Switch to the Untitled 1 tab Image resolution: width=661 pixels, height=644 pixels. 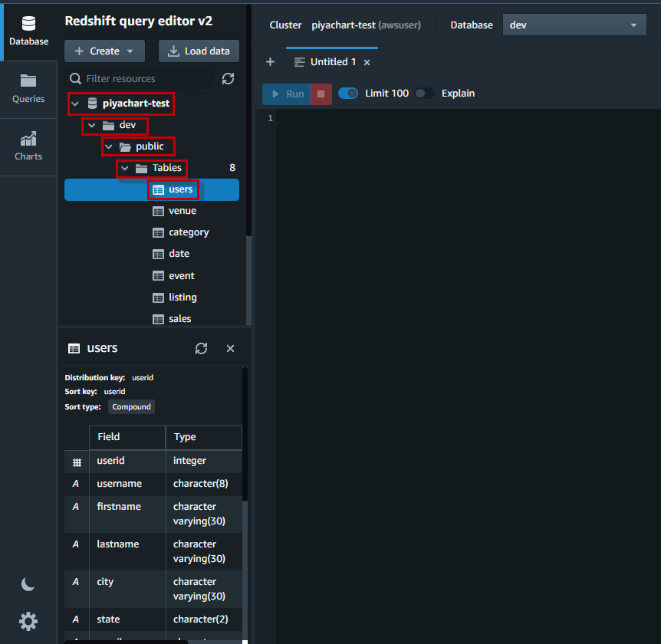coord(331,61)
